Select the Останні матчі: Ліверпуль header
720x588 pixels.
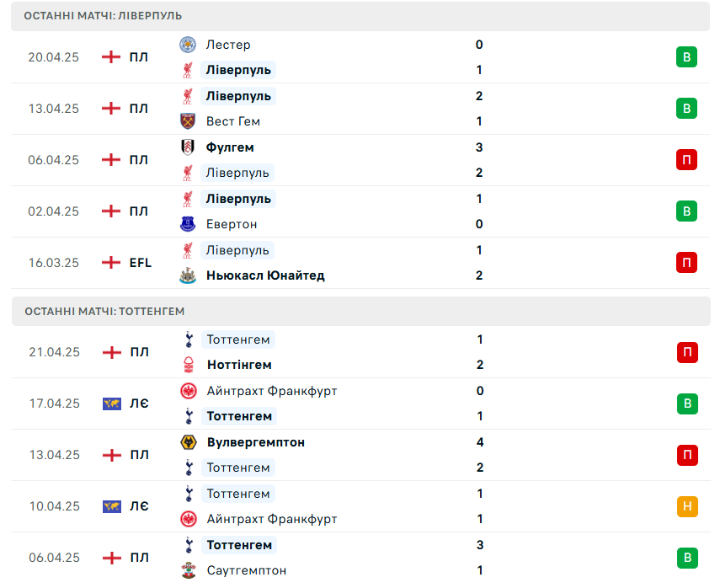360,16
